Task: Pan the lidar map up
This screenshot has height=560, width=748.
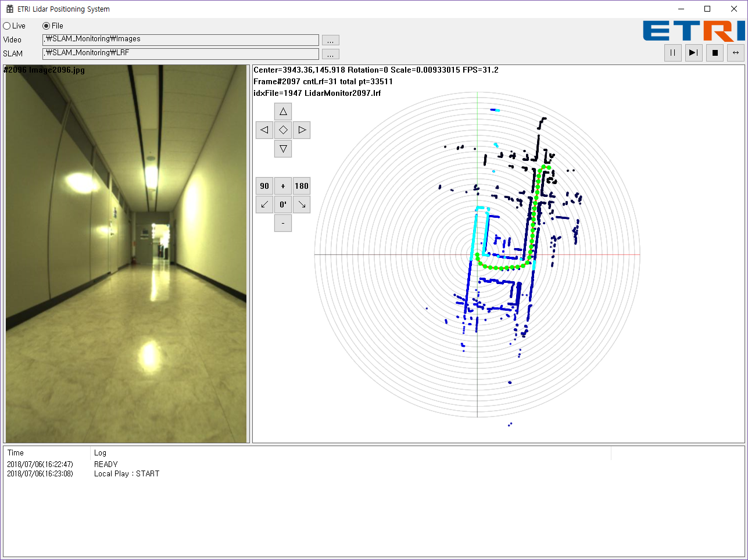Action: (283, 112)
